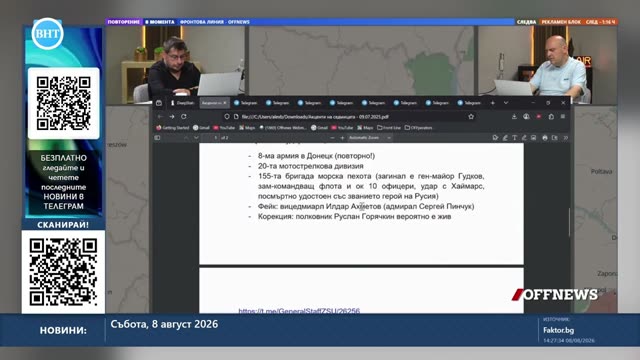Click the PDF zoom in plus button
Image resolution: width=640 pixels, height=360 pixels.
(342, 138)
